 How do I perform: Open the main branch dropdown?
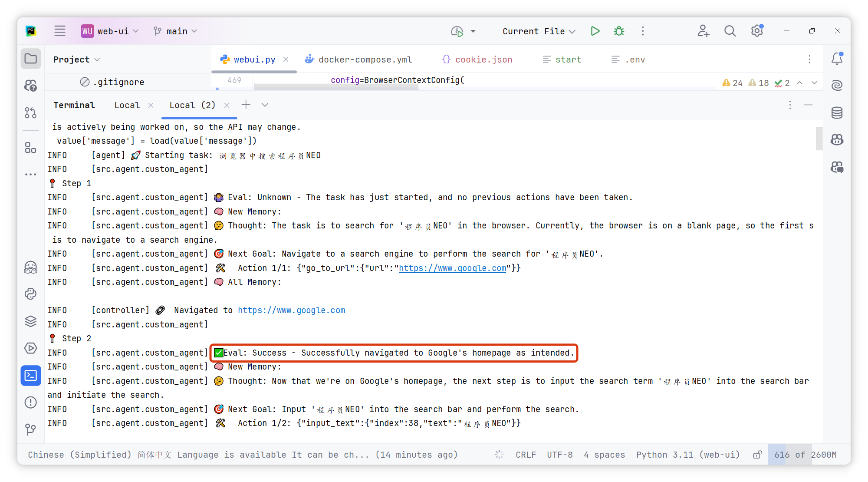point(175,31)
